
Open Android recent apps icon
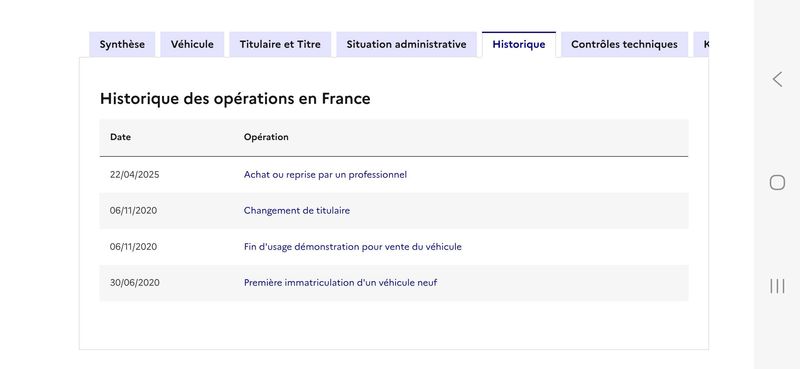pyautogui.click(x=777, y=286)
